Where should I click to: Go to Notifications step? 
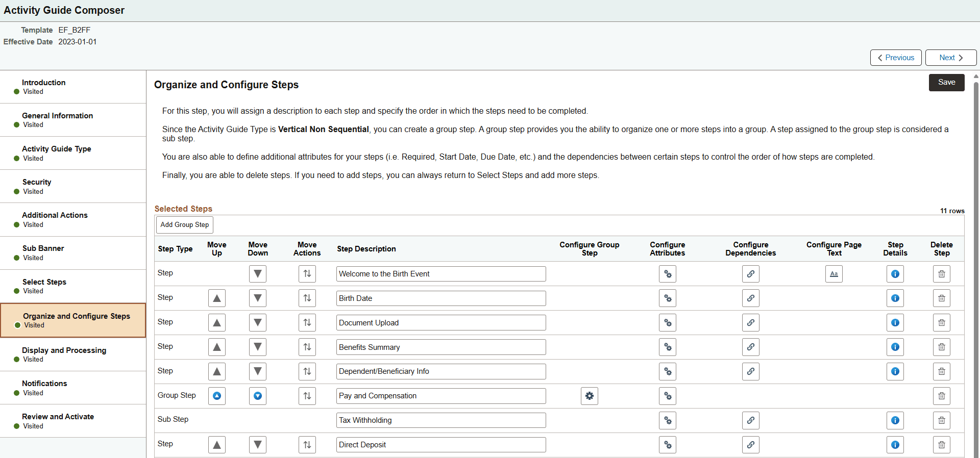(x=73, y=388)
